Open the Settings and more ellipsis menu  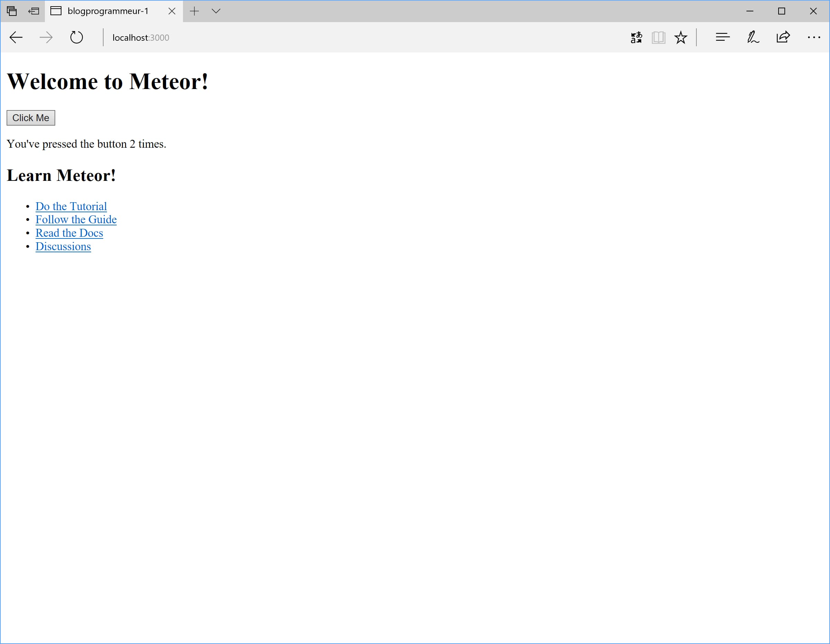point(814,37)
